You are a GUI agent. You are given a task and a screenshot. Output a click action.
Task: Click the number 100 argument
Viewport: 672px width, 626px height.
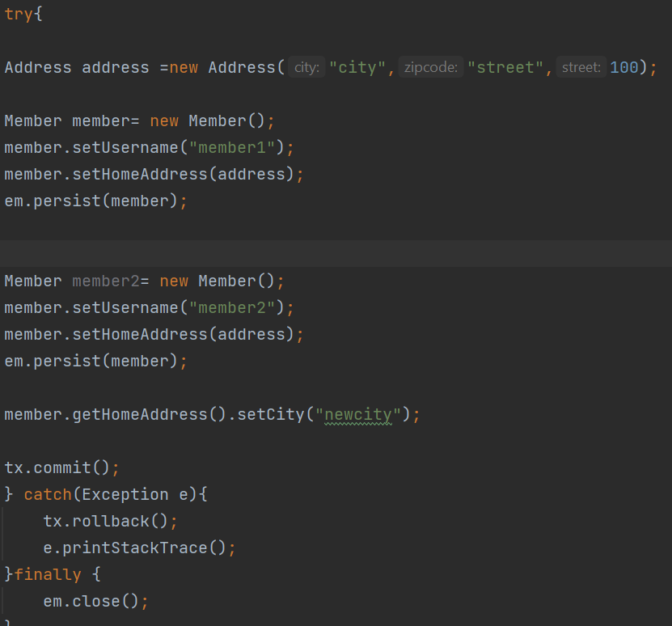(x=624, y=68)
